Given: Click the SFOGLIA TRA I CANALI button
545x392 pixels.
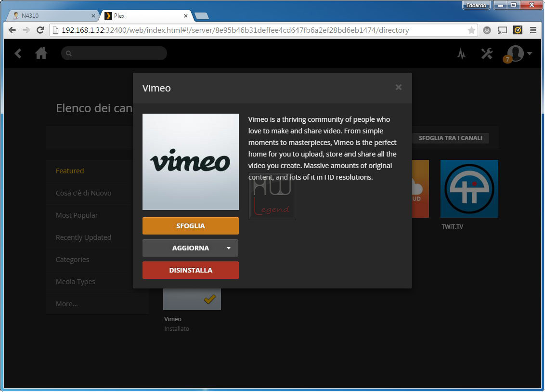Looking at the screenshot, I should [x=451, y=138].
